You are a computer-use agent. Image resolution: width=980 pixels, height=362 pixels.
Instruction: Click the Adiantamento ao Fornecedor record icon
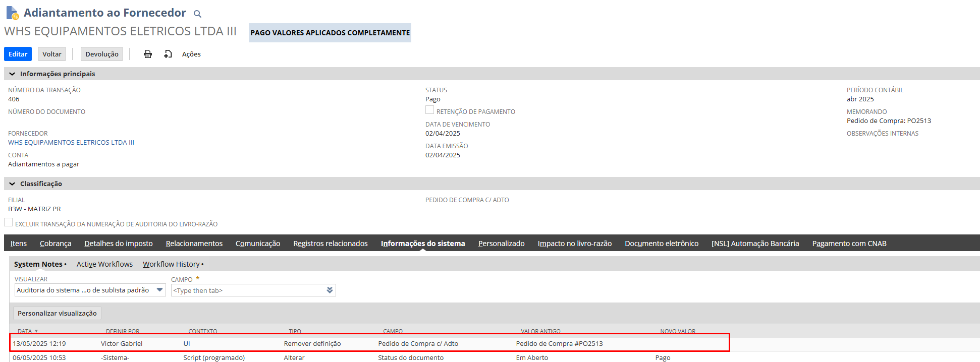pyautogui.click(x=12, y=13)
